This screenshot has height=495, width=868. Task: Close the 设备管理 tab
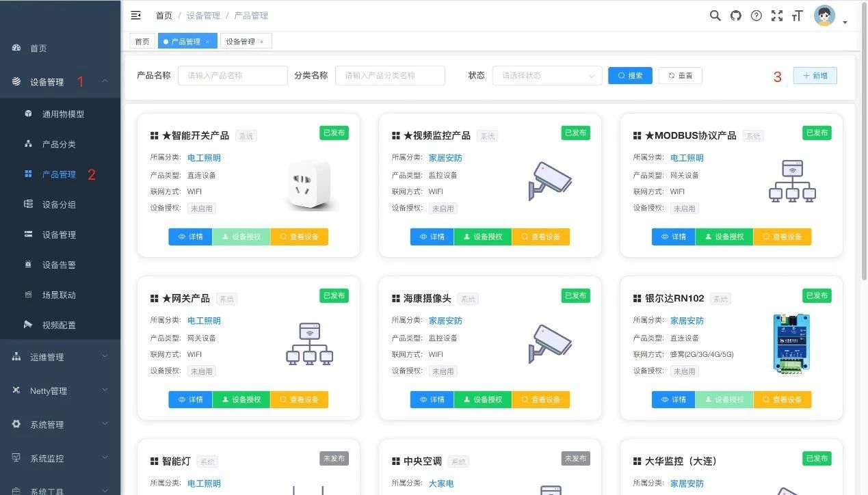click(x=261, y=42)
